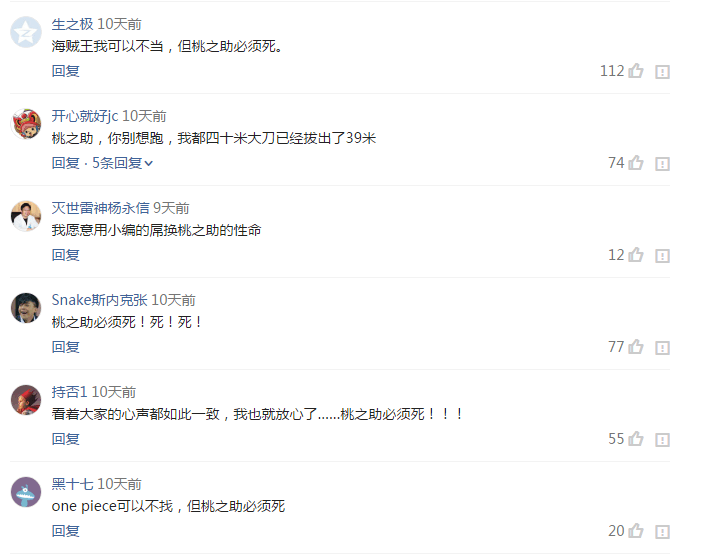Report 开心就好jc's comment
Screen dimensions: 723x558
pyautogui.click(x=662, y=163)
